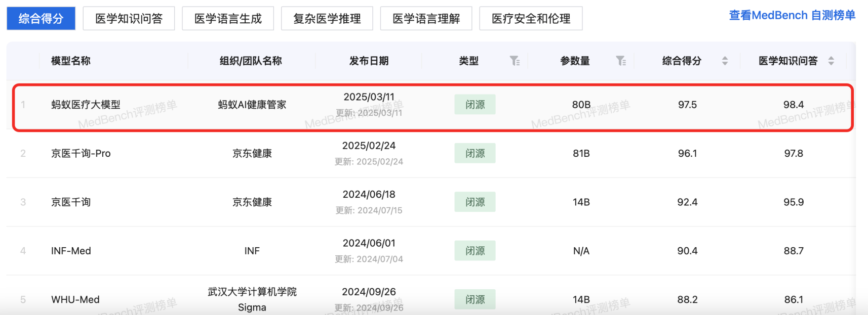Click knowledge QA score 95.9
The image size is (868, 315).
click(x=794, y=202)
